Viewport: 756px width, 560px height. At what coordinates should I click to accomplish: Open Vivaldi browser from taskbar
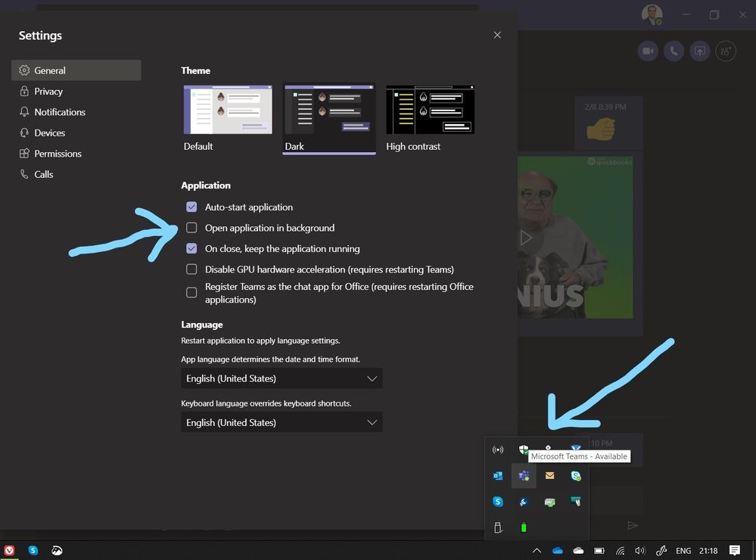click(x=10, y=550)
